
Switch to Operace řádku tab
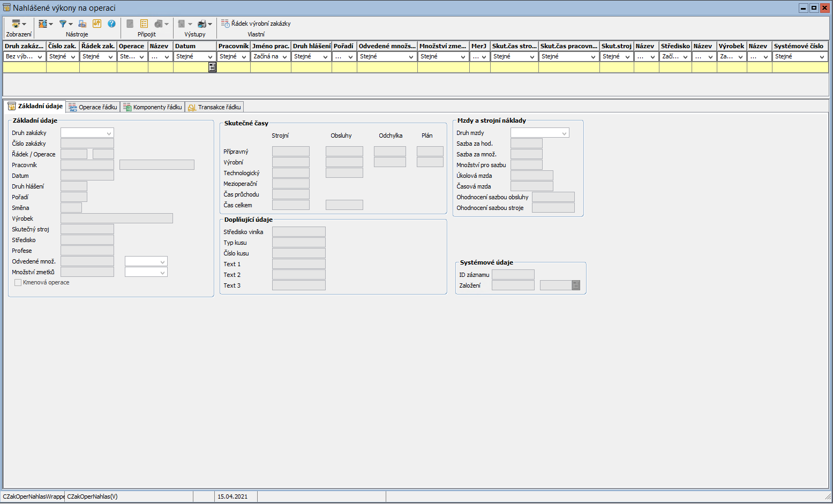[93, 107]
